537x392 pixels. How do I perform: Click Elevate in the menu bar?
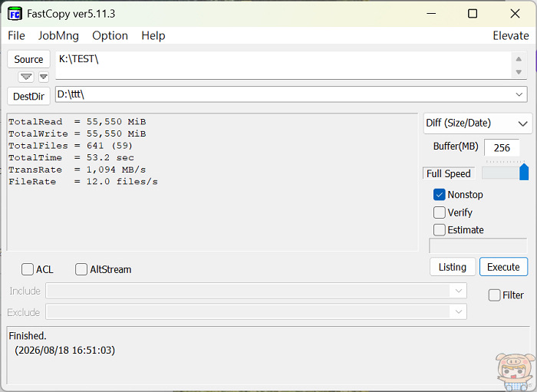coord(511,35)
